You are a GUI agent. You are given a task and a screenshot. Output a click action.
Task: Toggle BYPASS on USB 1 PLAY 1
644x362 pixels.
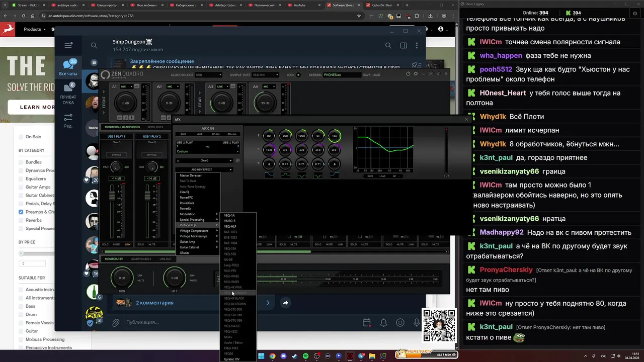pos(116,155)
